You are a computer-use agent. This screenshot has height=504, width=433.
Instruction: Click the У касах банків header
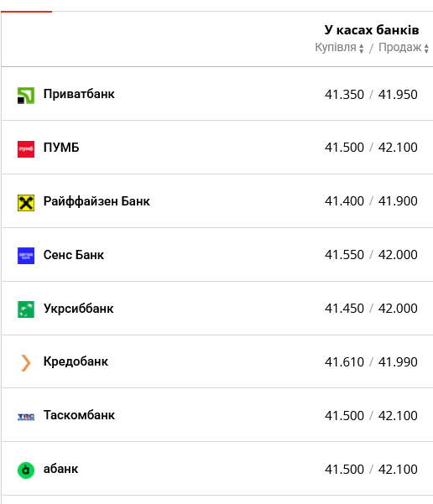(x=372, y=30)
